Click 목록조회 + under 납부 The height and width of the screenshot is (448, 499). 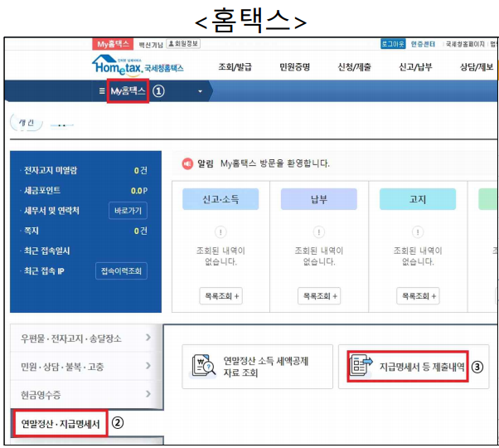click(319, 296)
